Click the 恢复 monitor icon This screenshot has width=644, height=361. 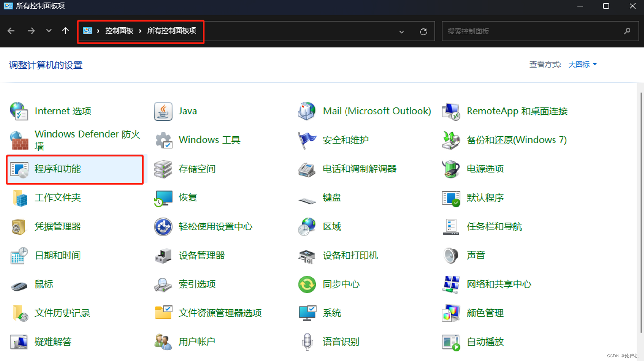[x=163, y=198]
